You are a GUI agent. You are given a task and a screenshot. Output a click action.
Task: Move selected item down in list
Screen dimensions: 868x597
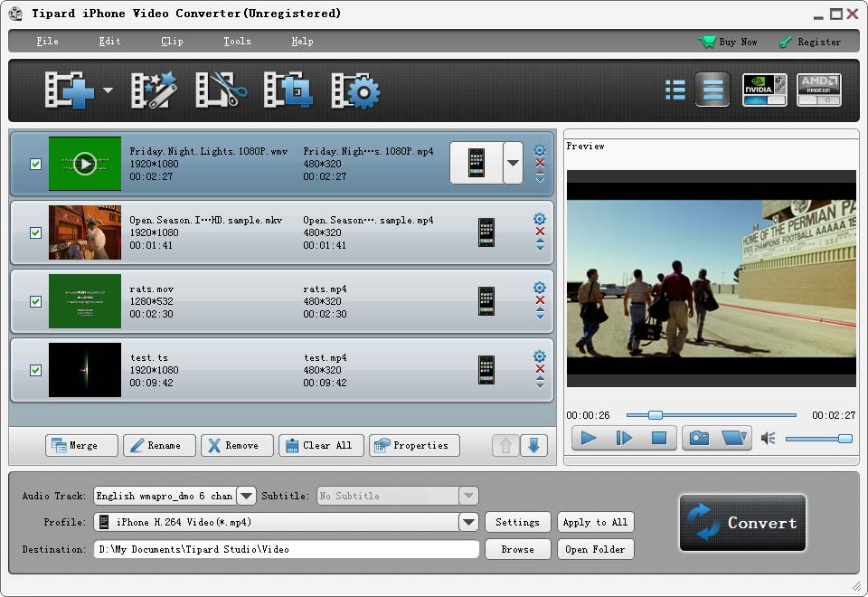pos(533,445)
